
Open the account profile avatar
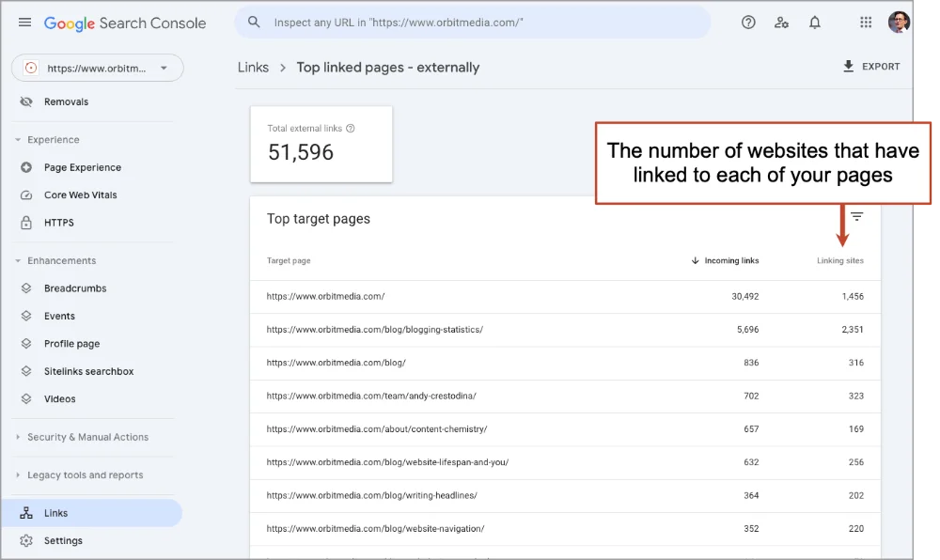click(899, 23)
